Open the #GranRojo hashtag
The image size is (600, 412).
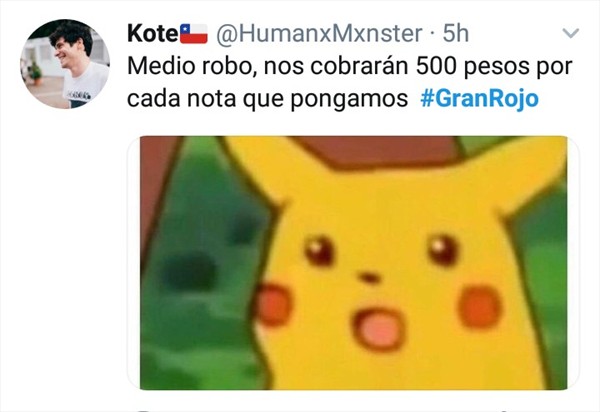[x=479, y=98]
